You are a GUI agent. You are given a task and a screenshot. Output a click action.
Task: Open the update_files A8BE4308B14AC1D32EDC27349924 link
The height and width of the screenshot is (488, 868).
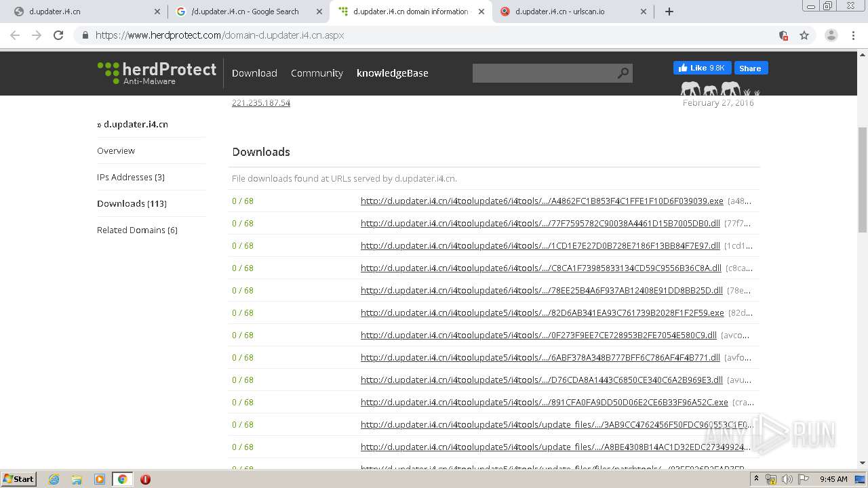point(555,447)
